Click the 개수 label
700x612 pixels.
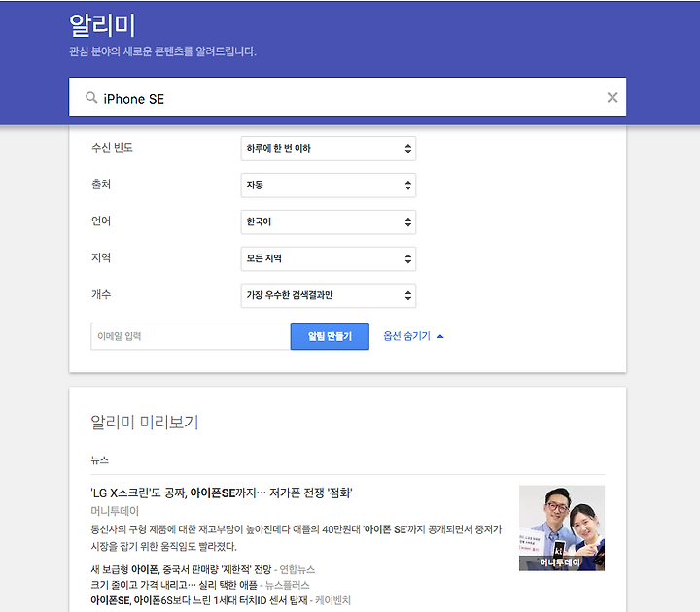(x=101, y=294)
